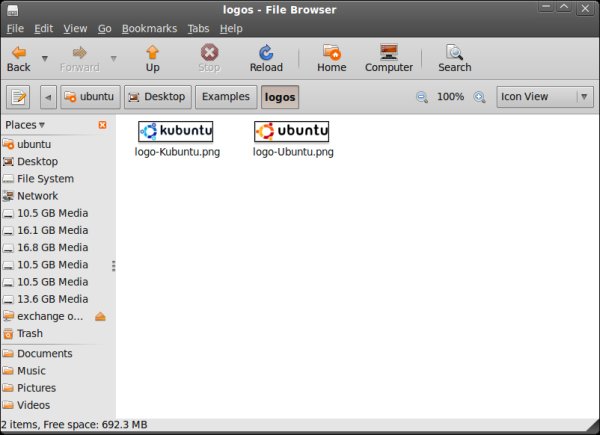Image resolution: width=600 pixels, height=435 pixels.
Task: Click the window menu icon in title bar
Action: coord(12,10)
